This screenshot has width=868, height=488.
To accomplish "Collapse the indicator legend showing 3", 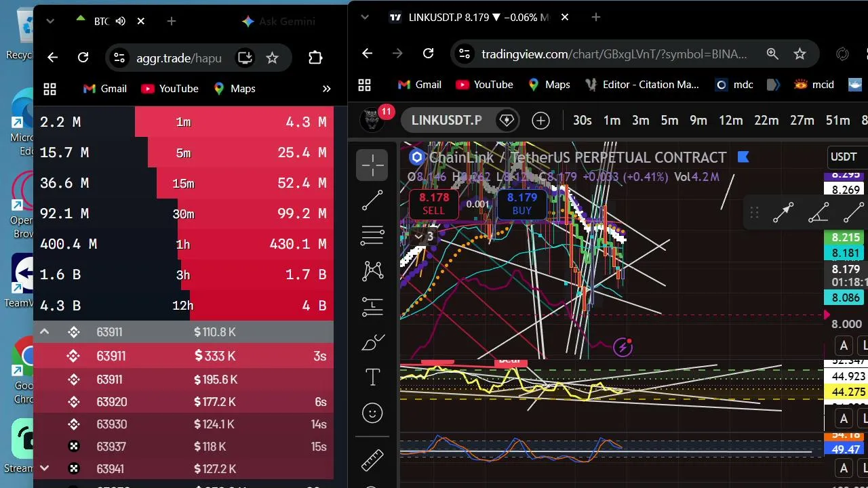I will click(x=423, y=237).
